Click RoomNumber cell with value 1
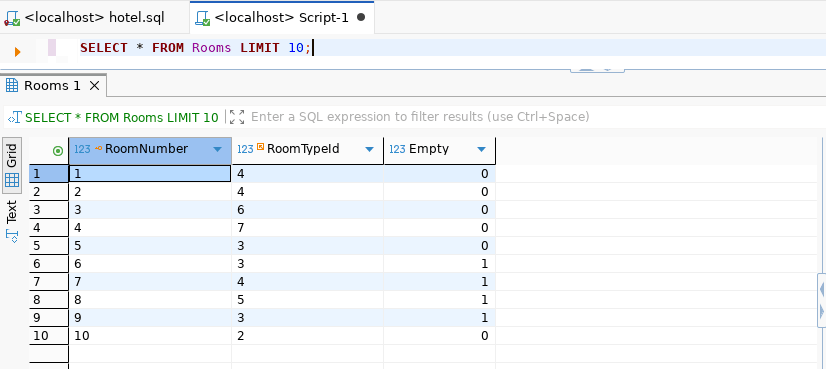The image size is (826, 369). click(x=150, y=174)
